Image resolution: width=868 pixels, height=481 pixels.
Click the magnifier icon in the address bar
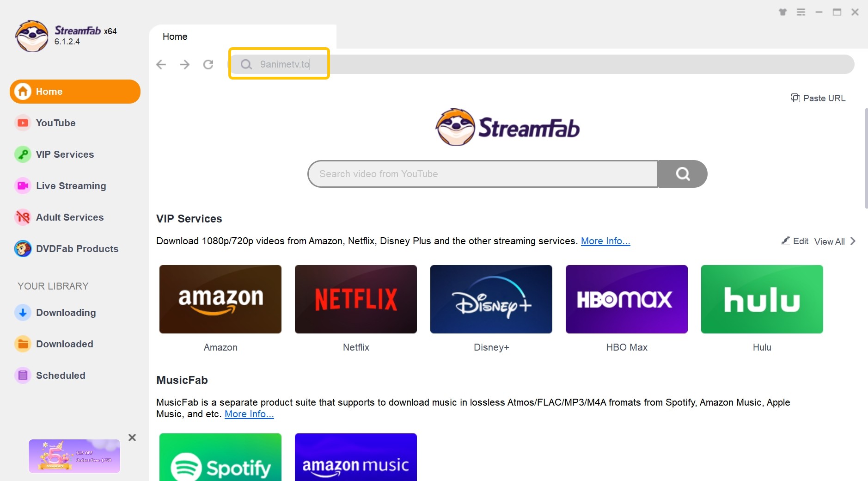(x=246, y=64)
